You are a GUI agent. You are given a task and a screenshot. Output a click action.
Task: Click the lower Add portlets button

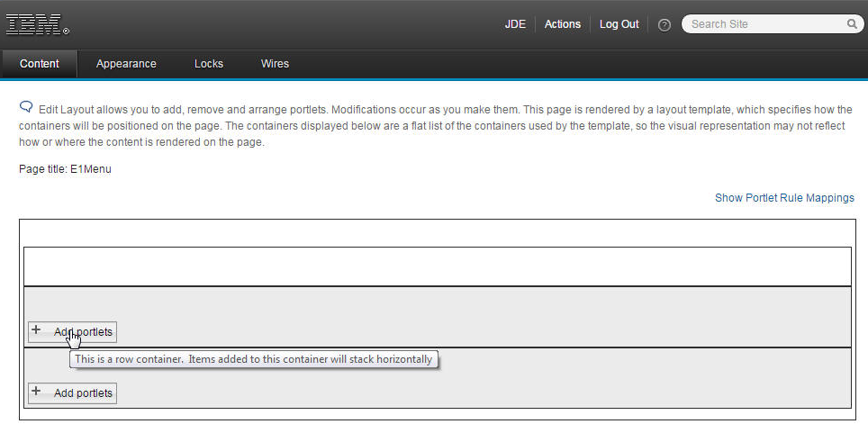(73, 393)
